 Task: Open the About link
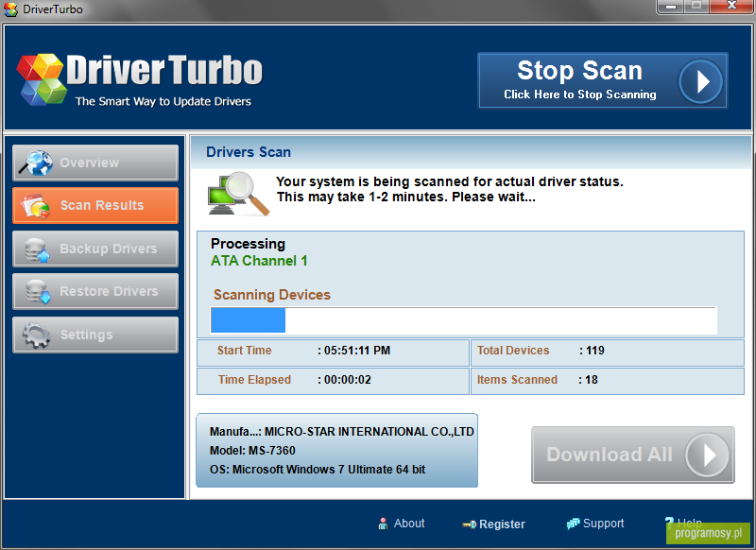click(409, 524)
